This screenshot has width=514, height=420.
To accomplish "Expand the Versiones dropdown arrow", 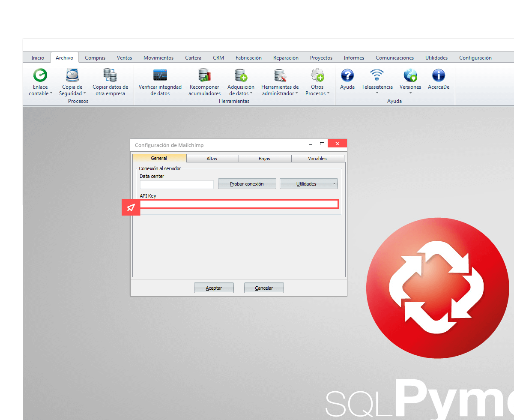I will [410, 93].
